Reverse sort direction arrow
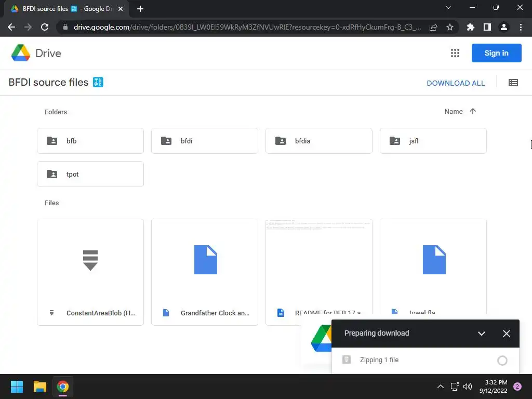The height and width of the screenshot is (399, 532). tap(473, 111)
